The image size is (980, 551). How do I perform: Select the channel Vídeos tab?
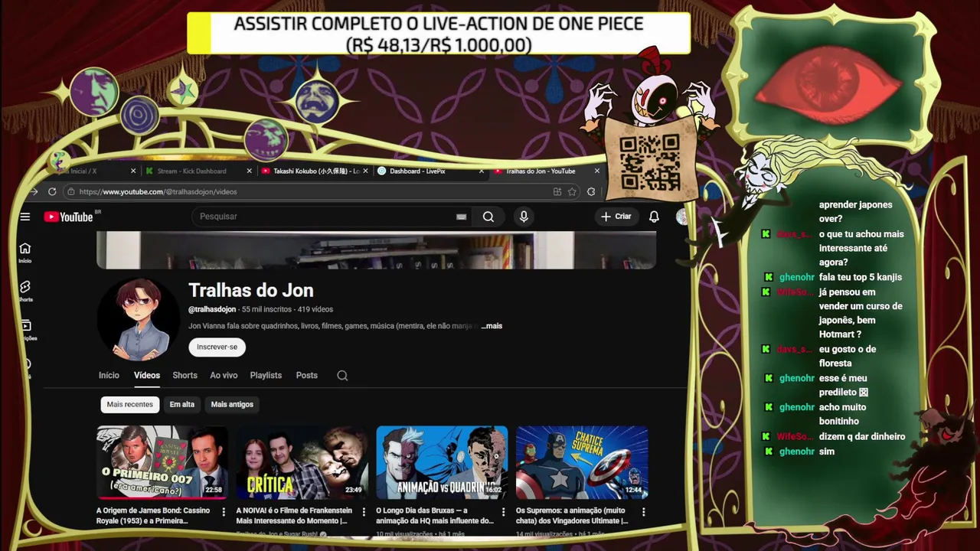147,376
